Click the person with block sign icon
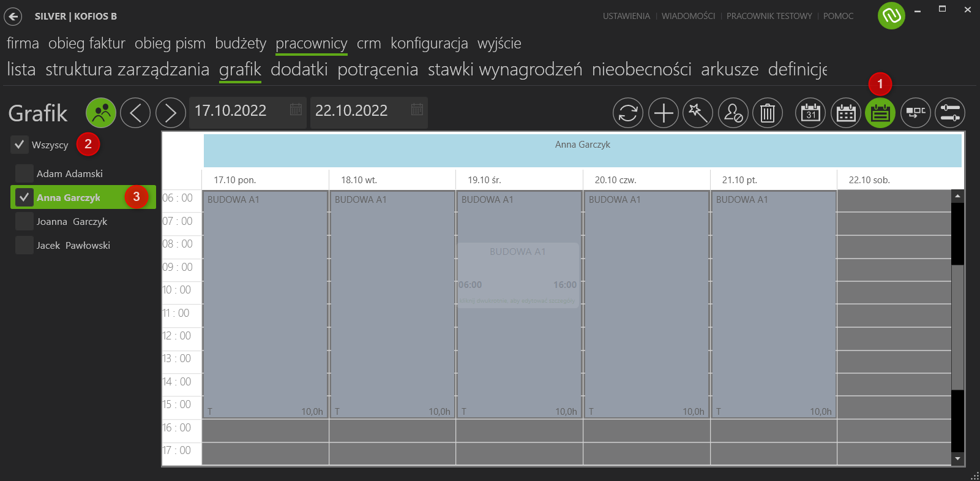 (733, 113)
